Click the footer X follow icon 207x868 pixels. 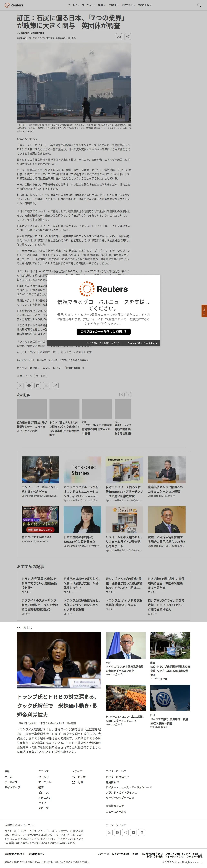[109, 832]
